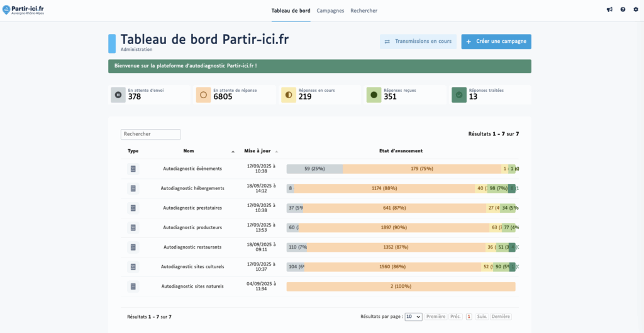
Task: Click document icon for Autodiagnostic évènements
Action: tap(133, 169)
